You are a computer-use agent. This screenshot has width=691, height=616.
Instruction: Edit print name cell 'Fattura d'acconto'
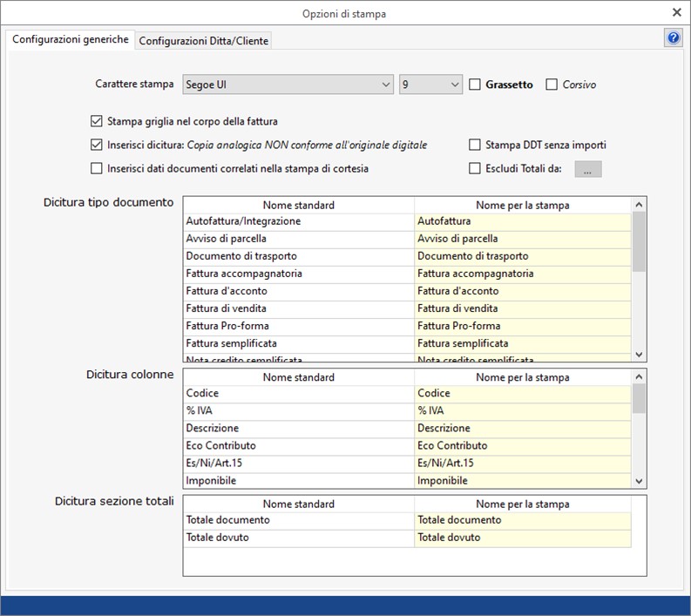pos(523,291)
